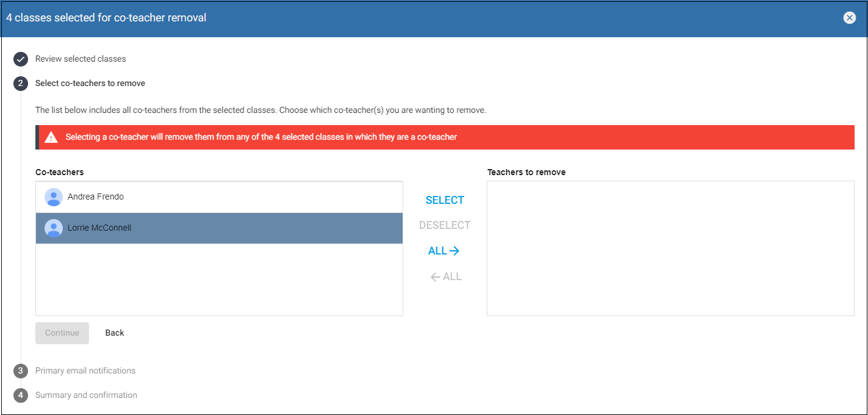
Task: Click the step 4 number circle
Action: [x=21, y=395]
